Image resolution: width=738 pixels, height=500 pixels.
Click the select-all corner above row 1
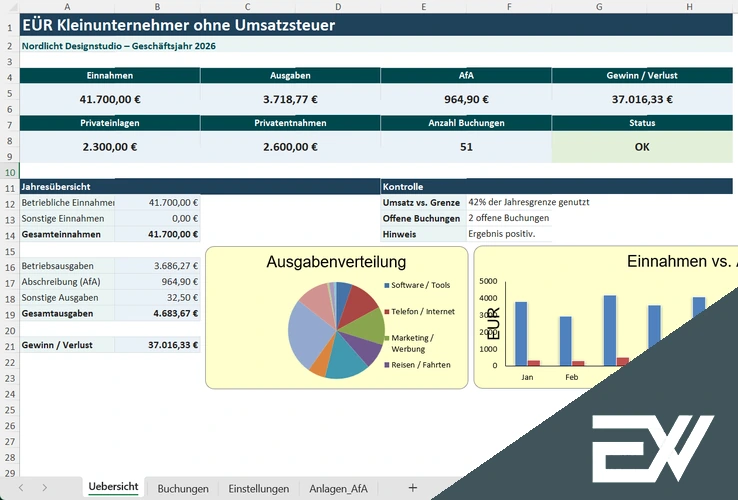coord(8,6)
